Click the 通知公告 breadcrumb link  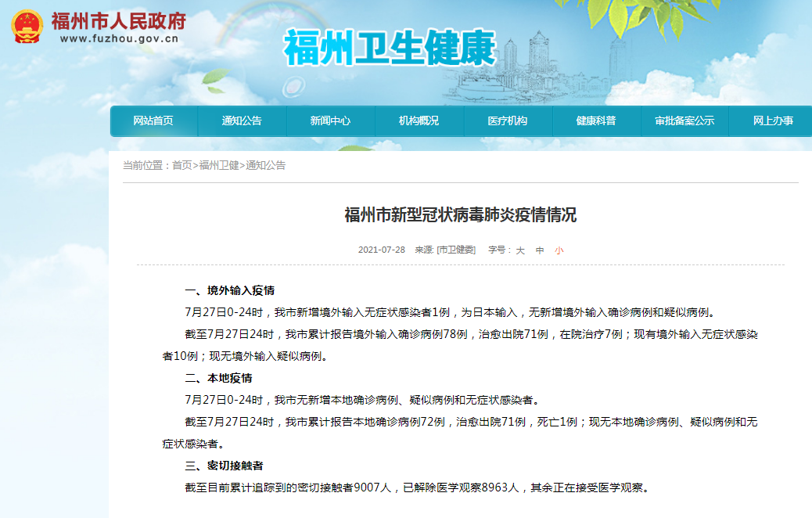tap(266, 165)
